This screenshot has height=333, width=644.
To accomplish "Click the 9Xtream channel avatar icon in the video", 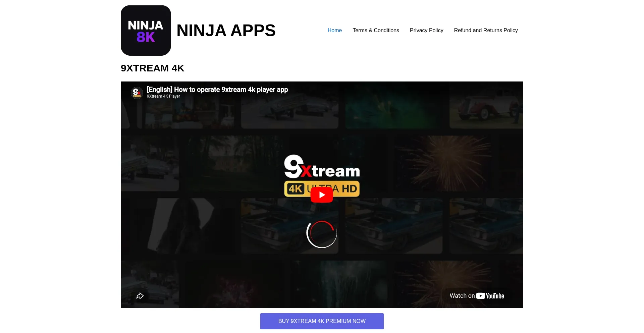I will pos(137,93).
